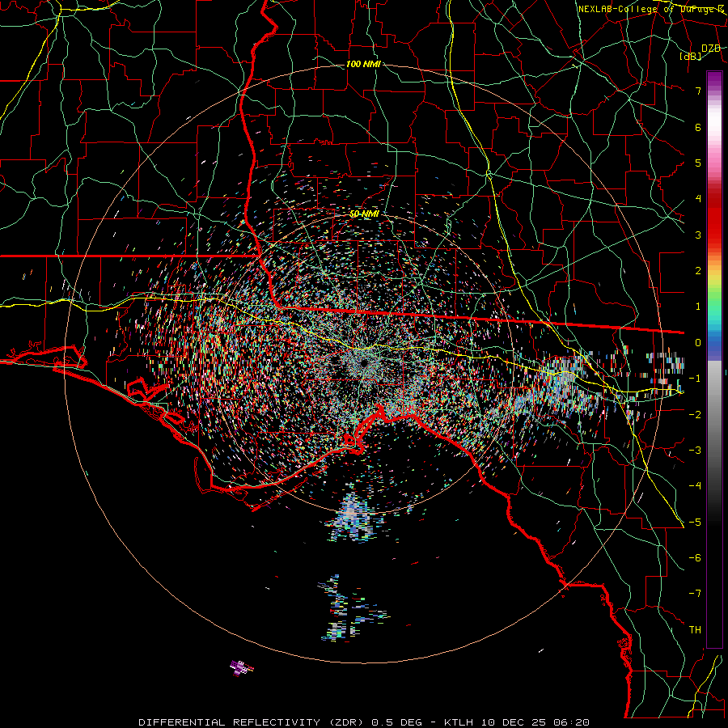Click the "50 NMI" range ring label

365,214
